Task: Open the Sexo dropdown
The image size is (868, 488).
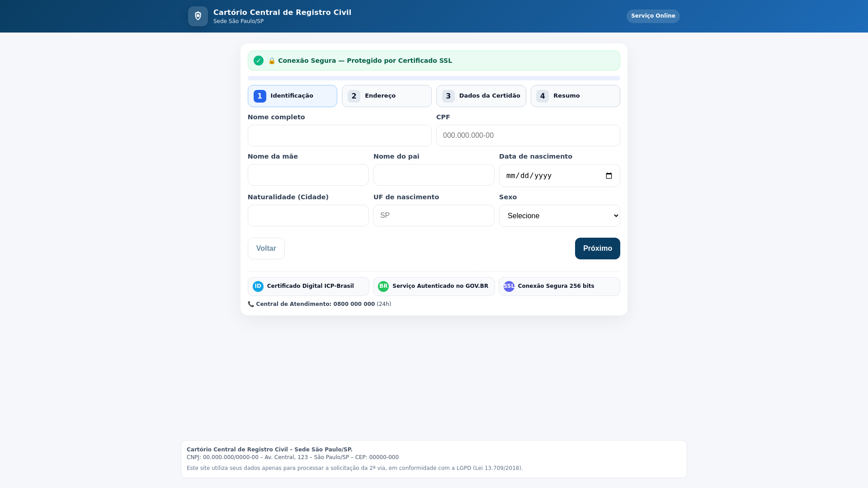Action: (560, 216)
